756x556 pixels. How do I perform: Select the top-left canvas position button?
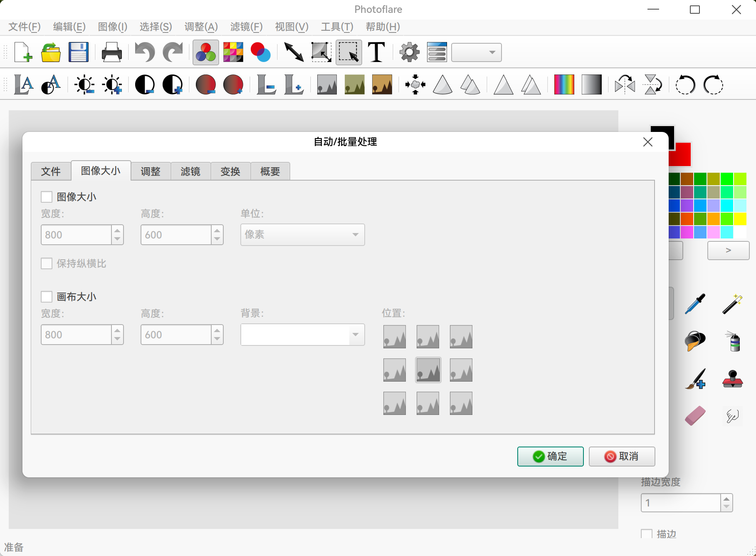[395, 337]
